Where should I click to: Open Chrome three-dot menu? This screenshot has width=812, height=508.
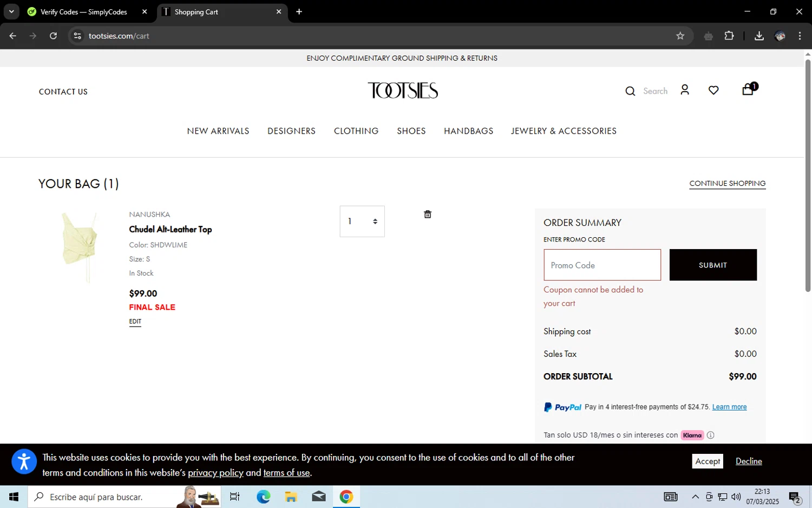point(800,36)
